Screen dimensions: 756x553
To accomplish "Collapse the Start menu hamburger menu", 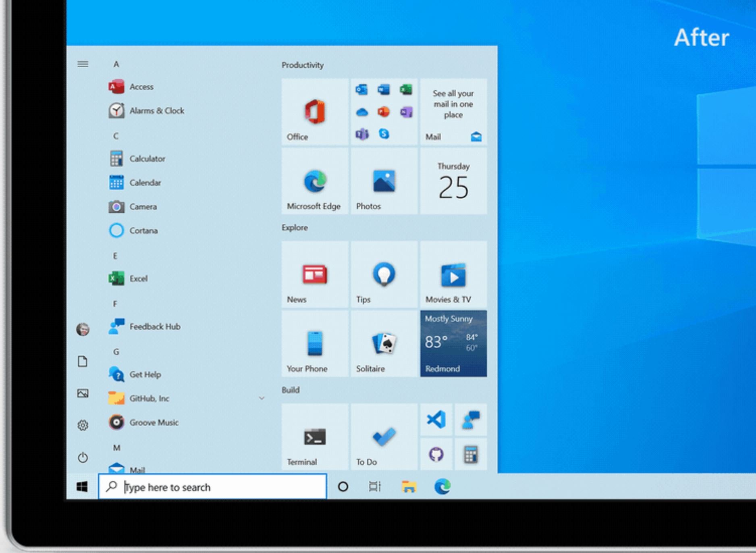I will click(83, 64).
